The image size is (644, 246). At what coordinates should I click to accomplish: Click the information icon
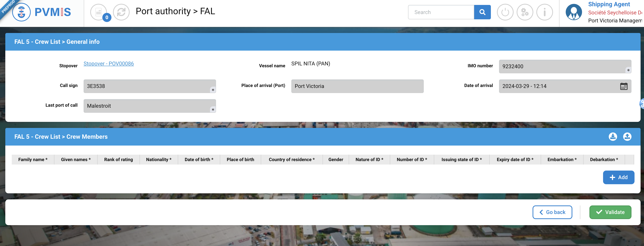[545, 12]
